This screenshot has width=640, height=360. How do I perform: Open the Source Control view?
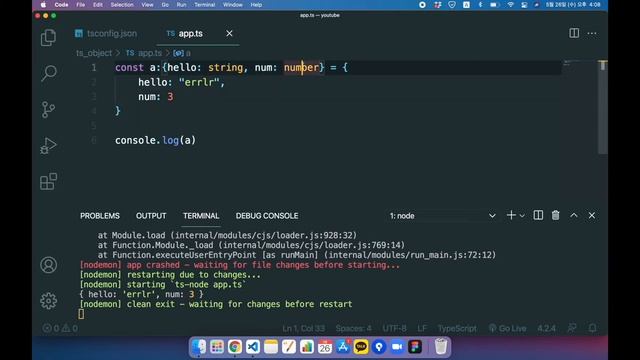point(48,109)
